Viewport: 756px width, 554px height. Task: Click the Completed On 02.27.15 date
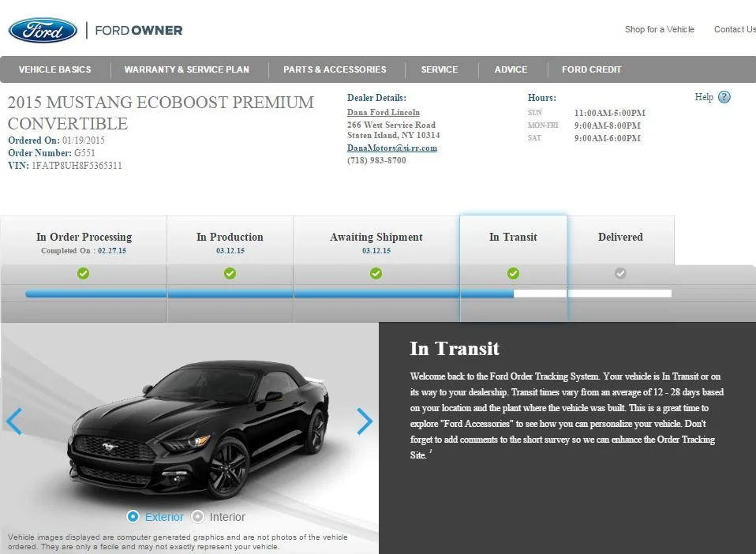(x=84, y=251)
